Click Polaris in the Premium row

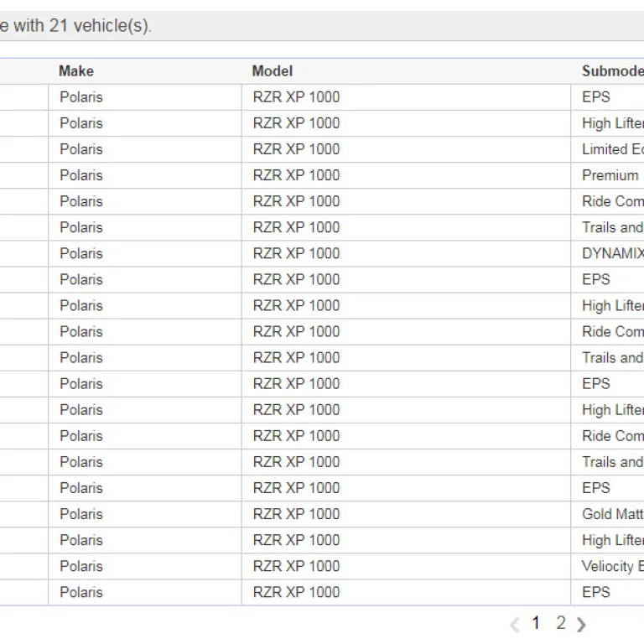coord(81,175)
